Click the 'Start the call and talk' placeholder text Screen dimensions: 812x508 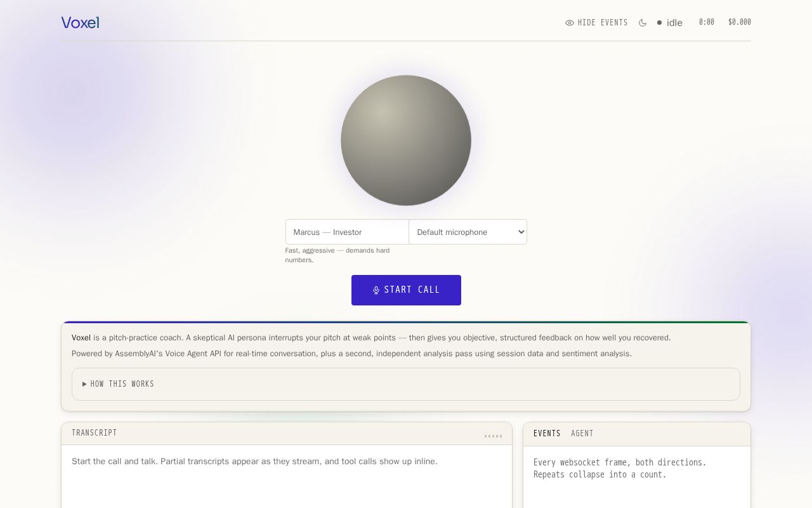[254, 461]
